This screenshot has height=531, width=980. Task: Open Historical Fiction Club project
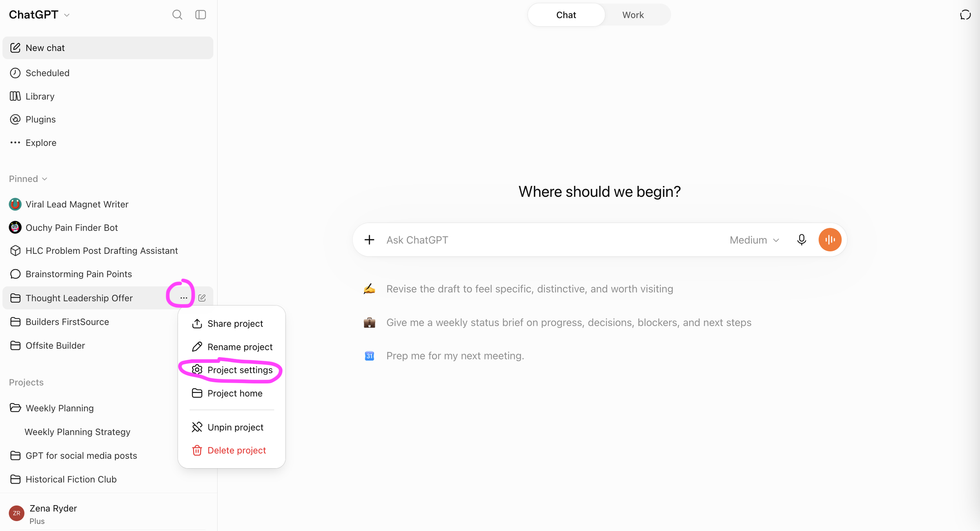click(108, 479)
